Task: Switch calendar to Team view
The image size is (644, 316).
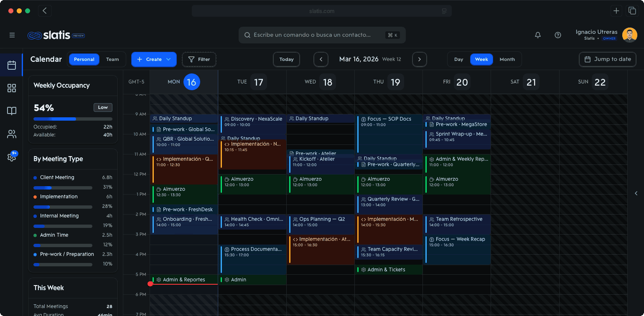Action: pyautogui.click(x=112, y=59)
